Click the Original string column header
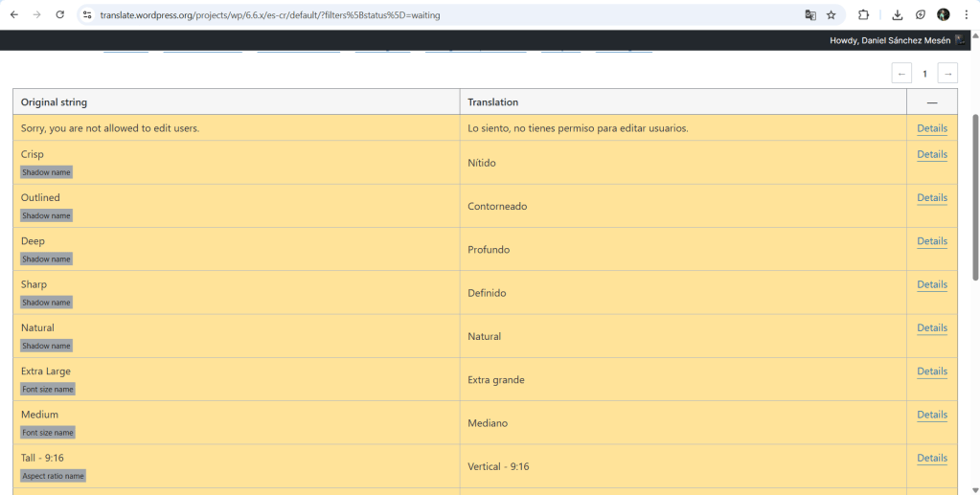This screenshot has width=980, height=495. [54, 102]
